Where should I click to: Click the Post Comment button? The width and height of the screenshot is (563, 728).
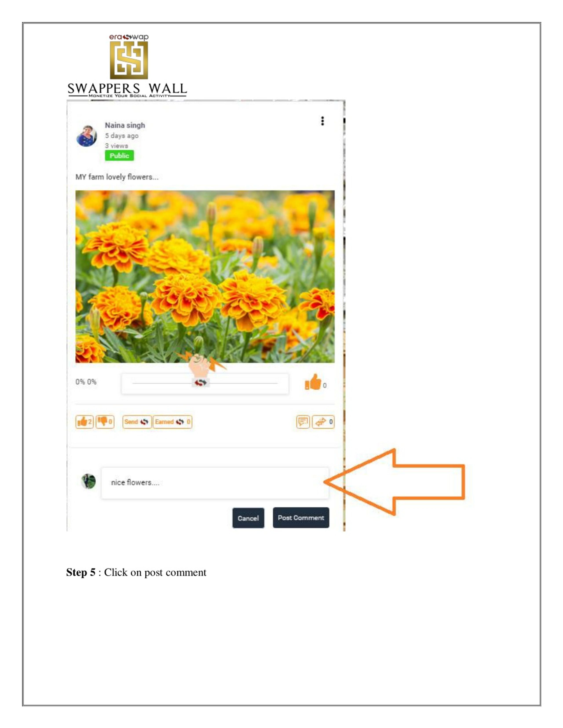click(x=301, y=518)
